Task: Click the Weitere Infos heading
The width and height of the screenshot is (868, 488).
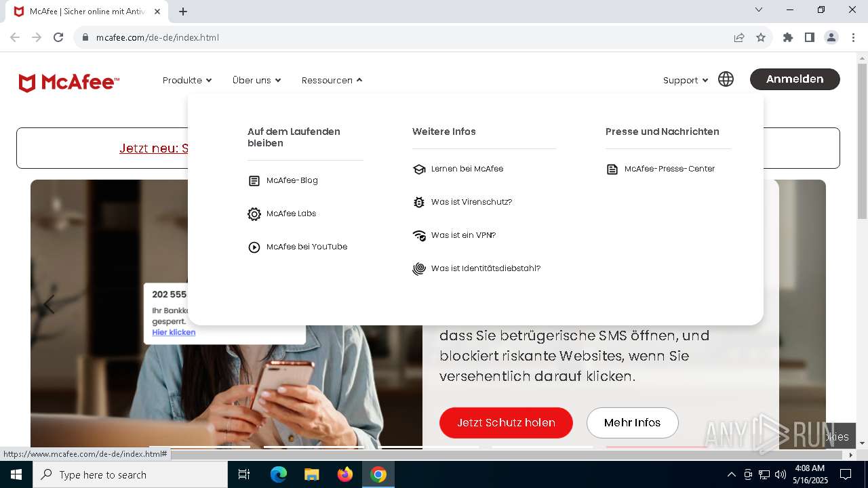Action: click(x=444, y=131)
